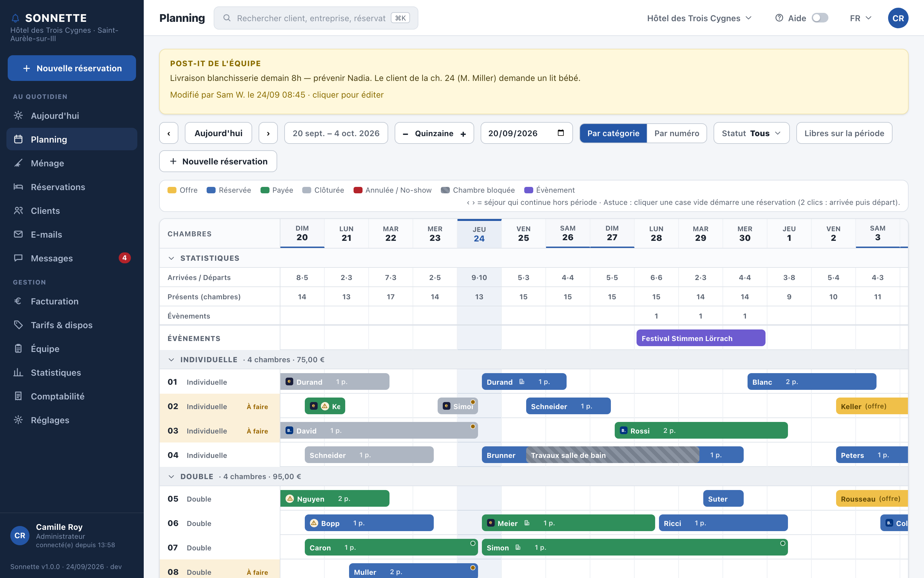Screen dimensions: 924x578
Task: Go to the previous period with left arrow
Action: pyautogui.click(x=169, y=133)
